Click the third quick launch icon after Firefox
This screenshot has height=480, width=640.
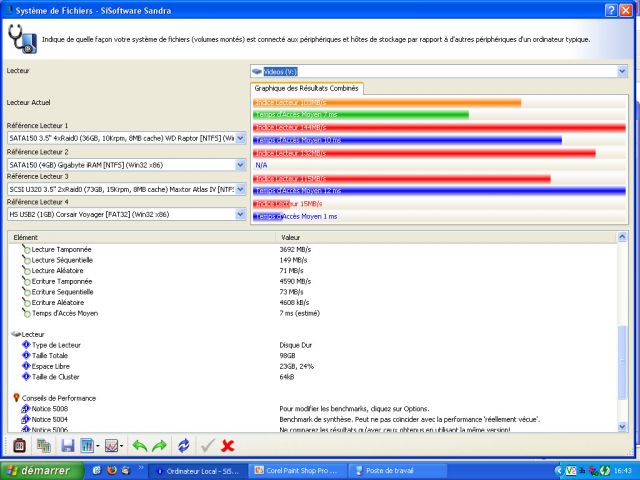pos(126,471)
